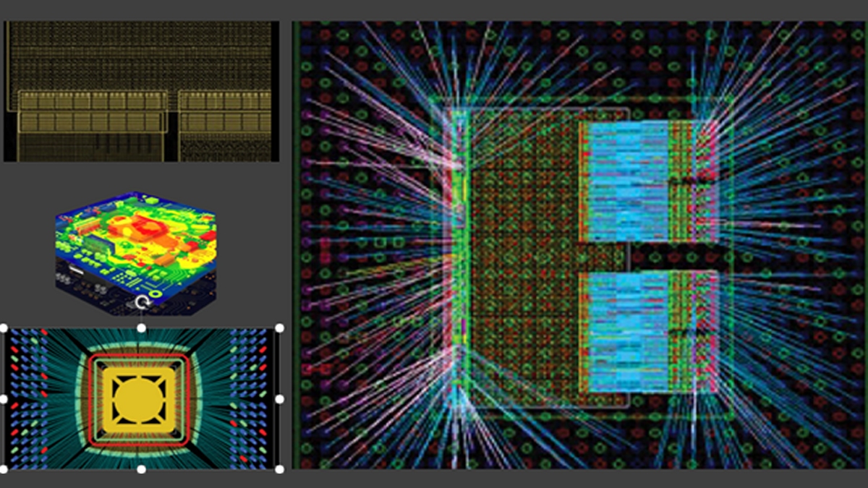Click the bottom-left resize handle of selected image

pos(4,469)
